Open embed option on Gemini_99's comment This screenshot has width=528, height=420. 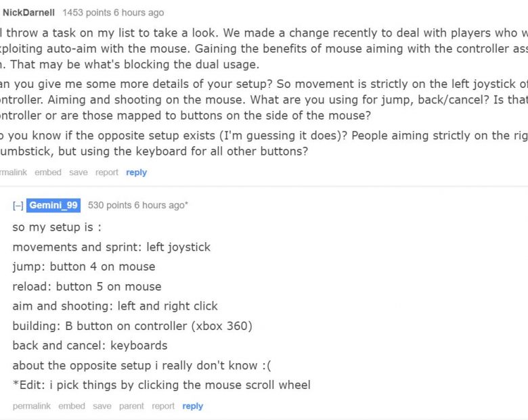coord(72,406)
